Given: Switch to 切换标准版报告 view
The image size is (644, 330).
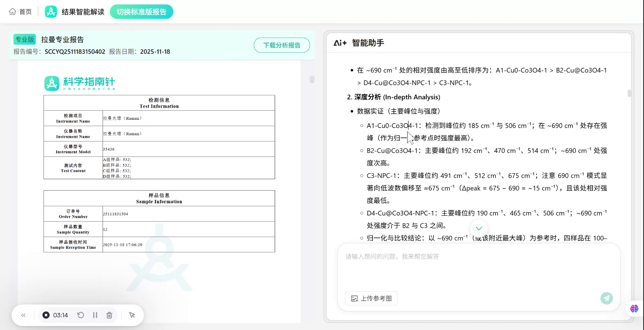Looking at the screenshot, I should [x=141, y=11].
